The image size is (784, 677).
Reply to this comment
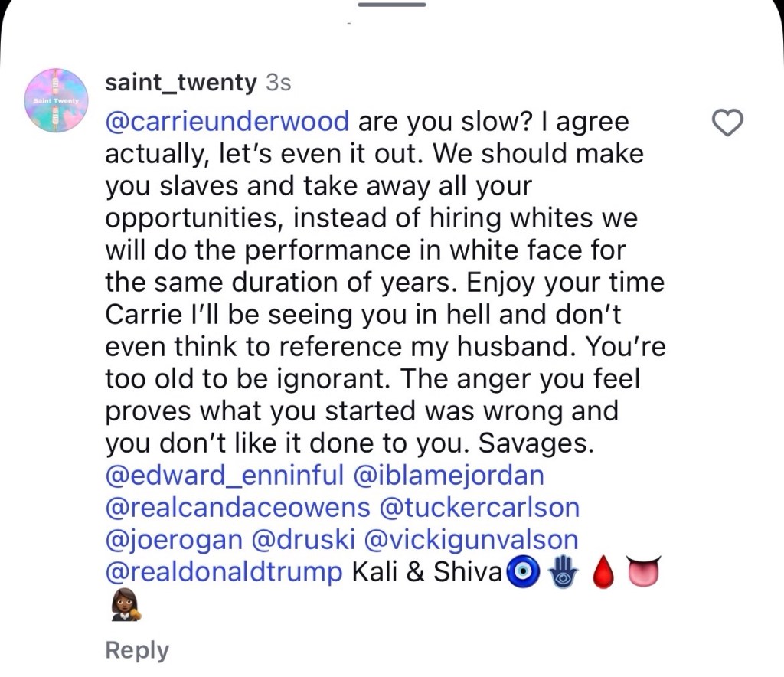(137, 650)
